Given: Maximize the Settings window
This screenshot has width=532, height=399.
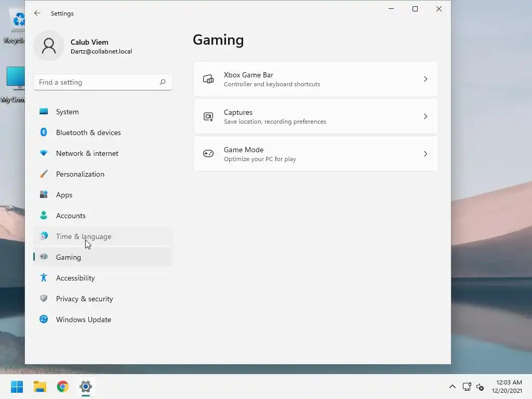Looking at the screenshot, I should pyautogui.click(x=415, y=9).
